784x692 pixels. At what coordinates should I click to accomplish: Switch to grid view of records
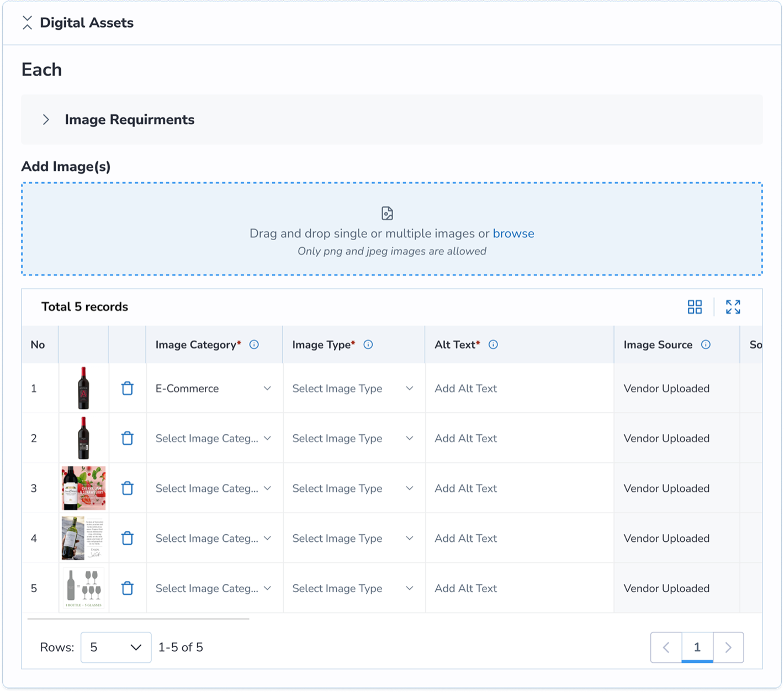(x=695, y=307)
